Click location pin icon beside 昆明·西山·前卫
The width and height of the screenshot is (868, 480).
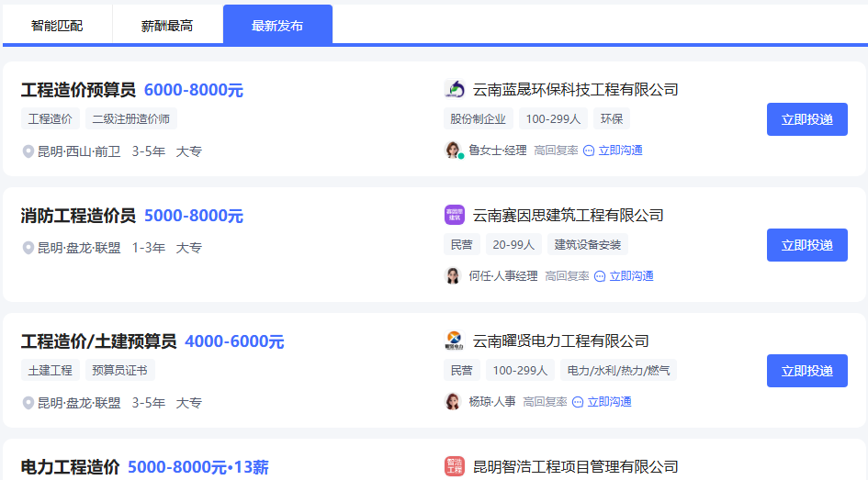28,151
